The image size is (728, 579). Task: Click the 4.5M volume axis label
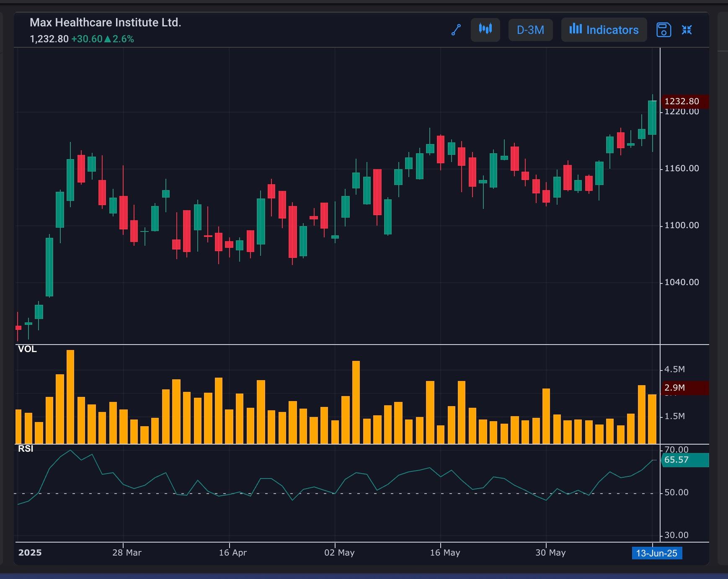tap(675, 369)
